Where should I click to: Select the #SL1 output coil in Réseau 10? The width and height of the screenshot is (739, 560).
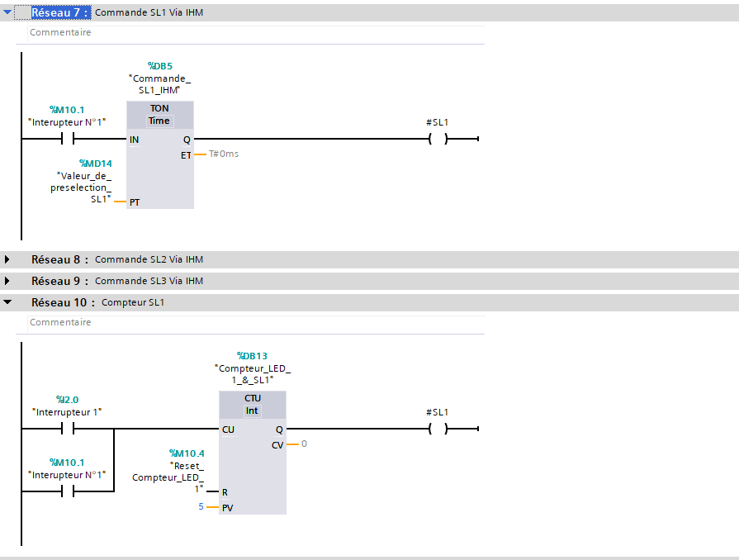point(438,429)
